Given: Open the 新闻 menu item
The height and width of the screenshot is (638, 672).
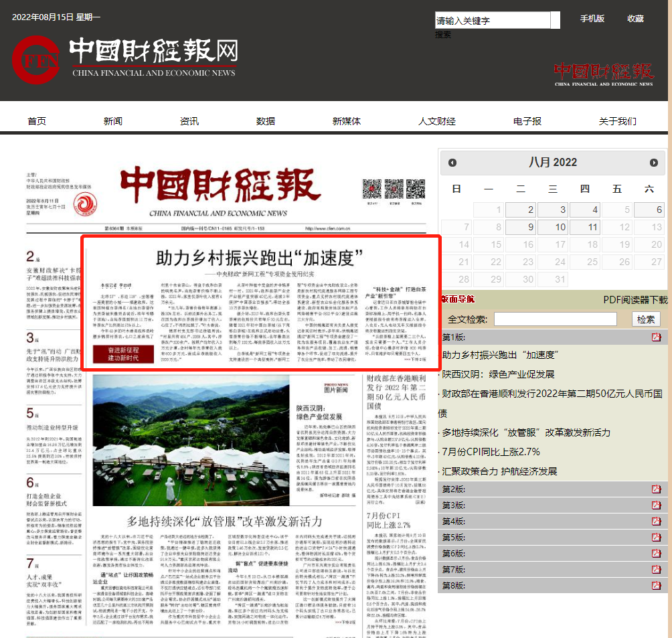Looking at the screenshot, I should pos(112,121).
